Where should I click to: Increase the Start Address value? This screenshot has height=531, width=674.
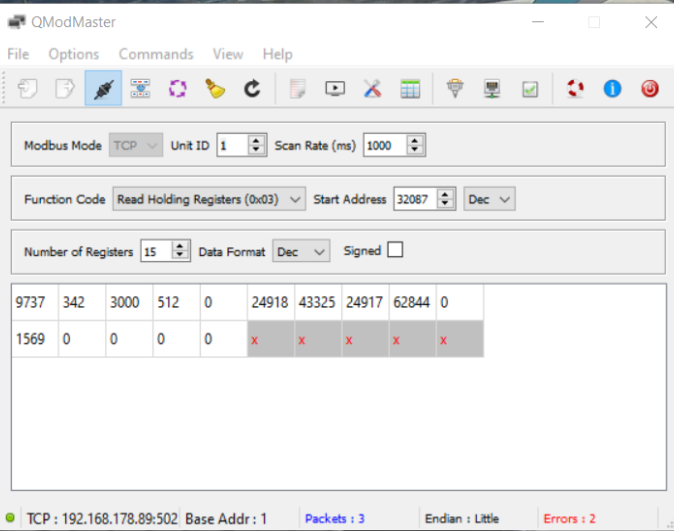click(x=445, y=194)
